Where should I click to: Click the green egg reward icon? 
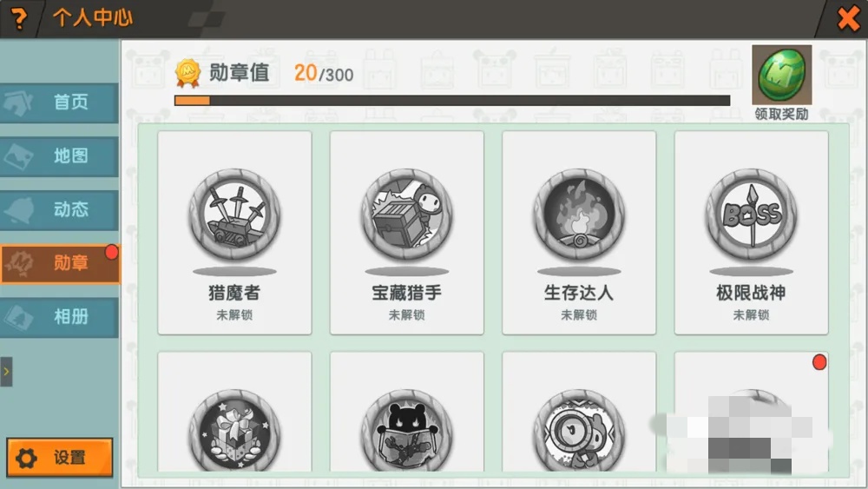pos(782,75)
